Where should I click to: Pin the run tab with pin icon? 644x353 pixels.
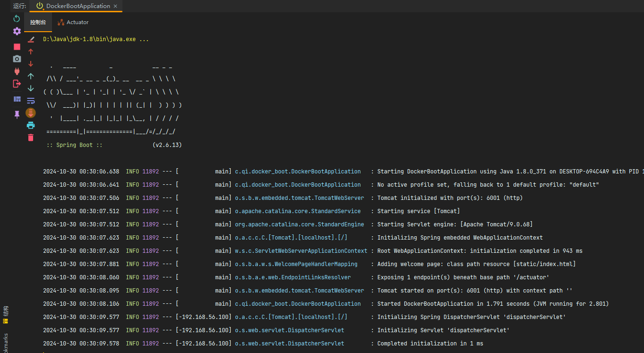click(x=17, y=114)
